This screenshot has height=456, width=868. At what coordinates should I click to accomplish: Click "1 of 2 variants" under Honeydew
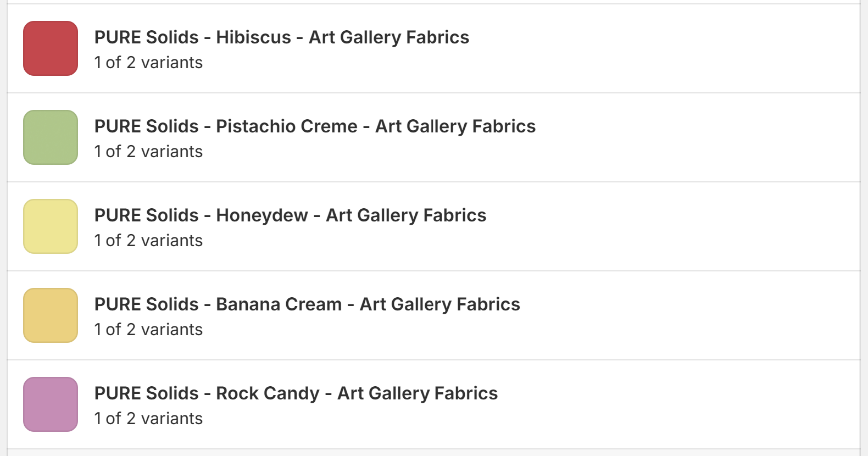[148, 241]
